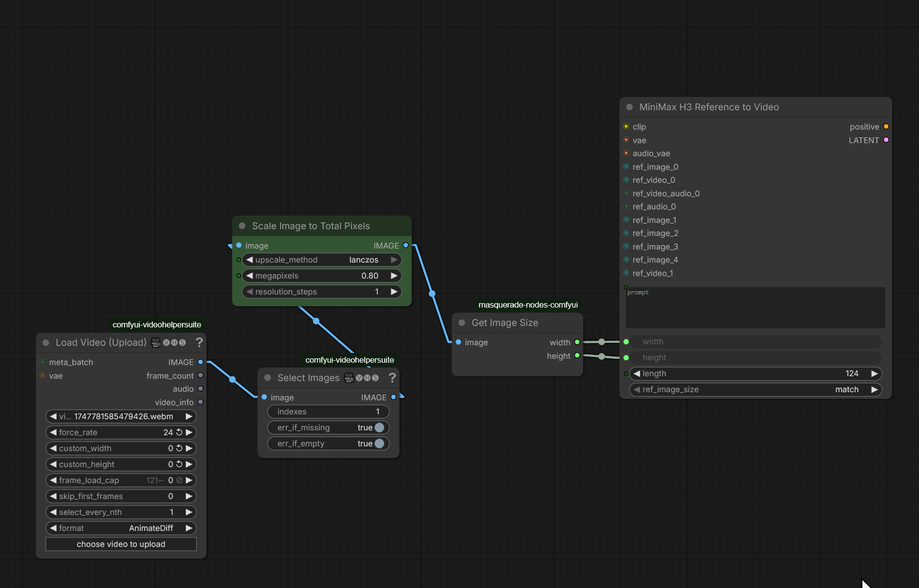
Task: Select the MiniMax LATENT output socket
Action: point(886,140)
